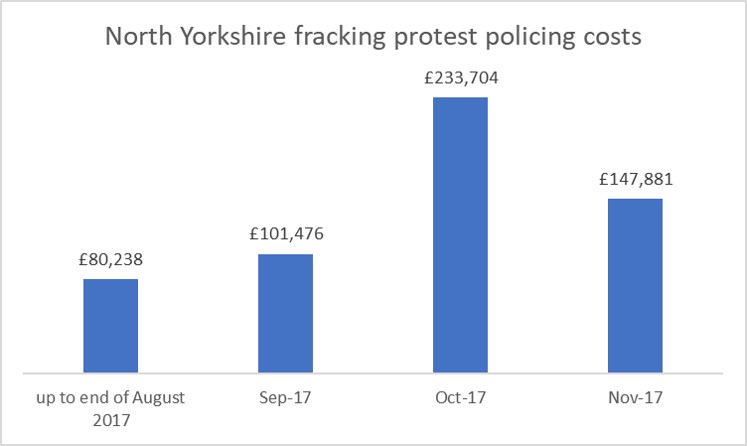Click the Sep-17 blue bar
Viewport: 747px width, 446px height.
tap(285, 314)
